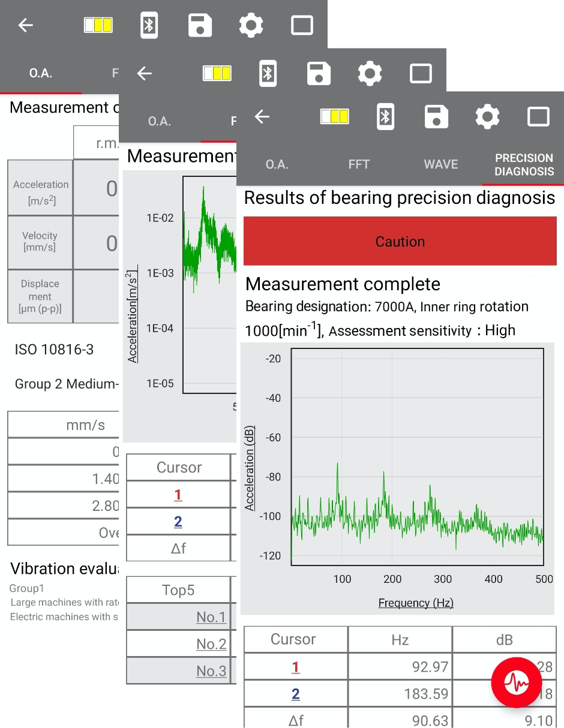Viewport: 564px width, 728px height.
Task: Tap the Bluetooth icon on the middle FFT window
Action: point(268,73)
